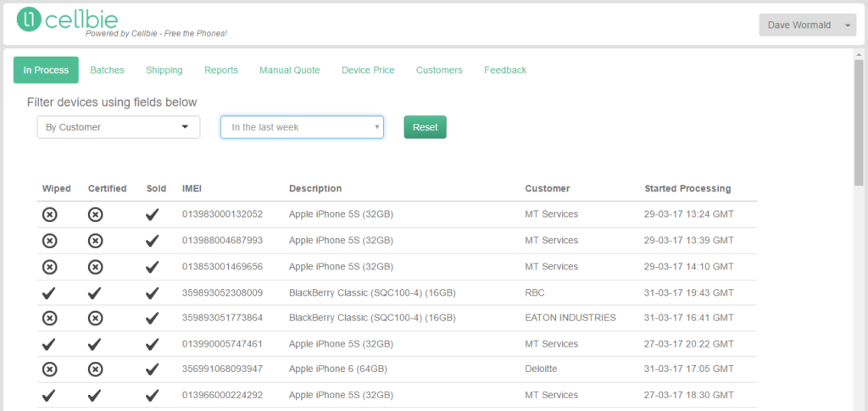The width and height of the screenshot is (868, 411).
Task: Switch to the Batches tab
Action: pyautogui.click(x=108, y=70)
